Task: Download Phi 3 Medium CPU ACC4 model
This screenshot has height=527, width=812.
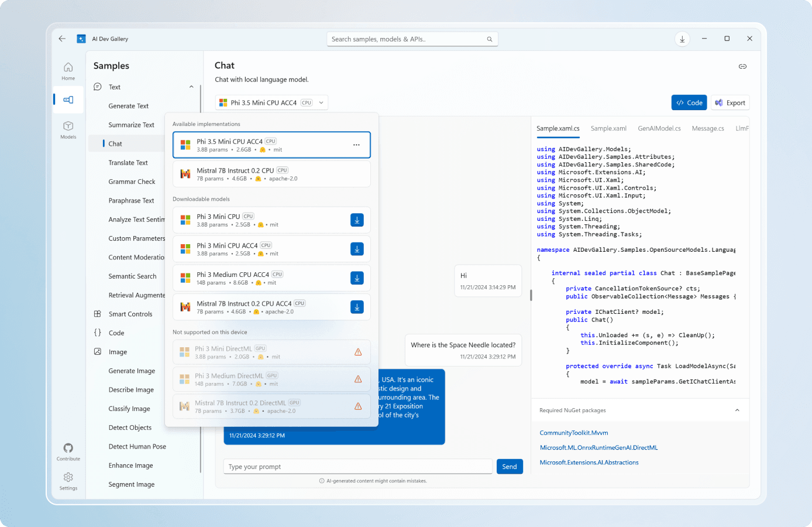Action: coord(357,278)
